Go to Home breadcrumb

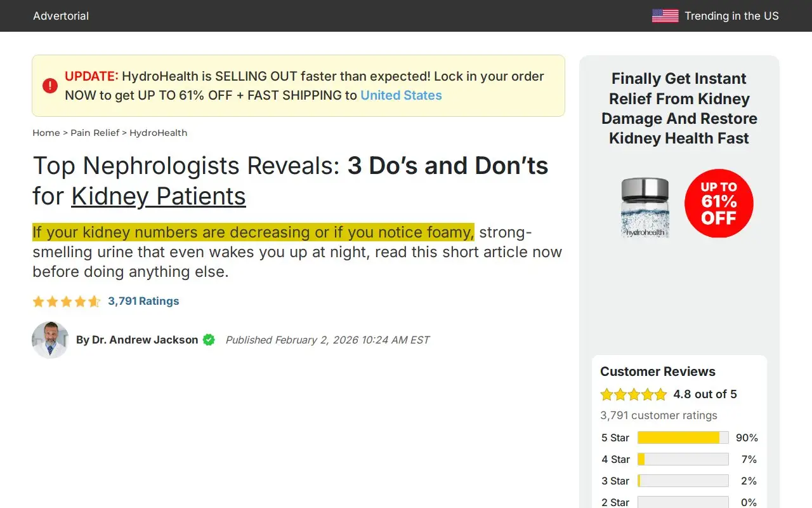[46, 133]
